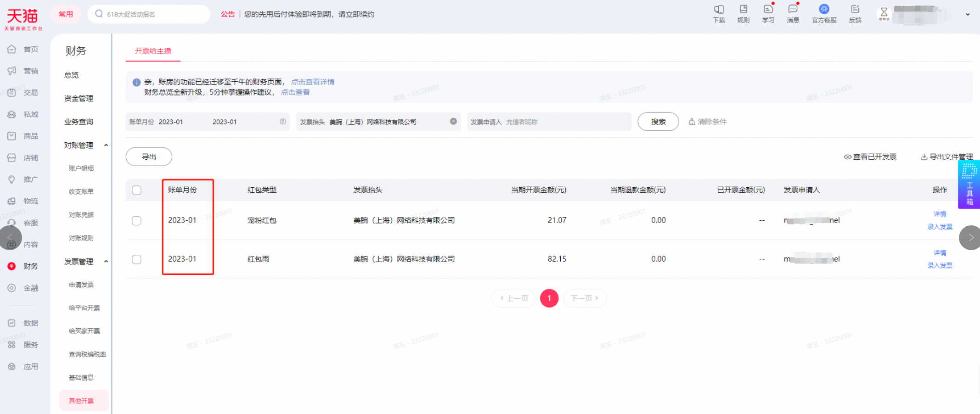Check the 宠粉红包 row checkbox
Image resolution: width=980 pixels, height=414 pixels.
point(136,221)
